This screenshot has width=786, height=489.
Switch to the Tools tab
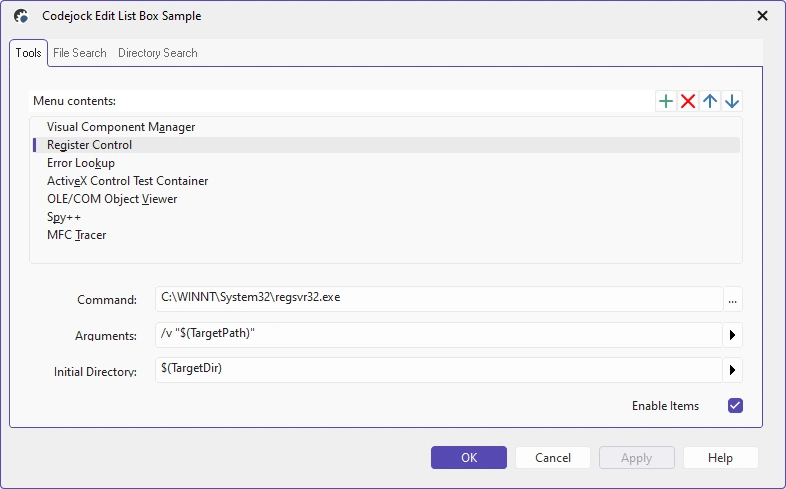click(x=29, y=53)
